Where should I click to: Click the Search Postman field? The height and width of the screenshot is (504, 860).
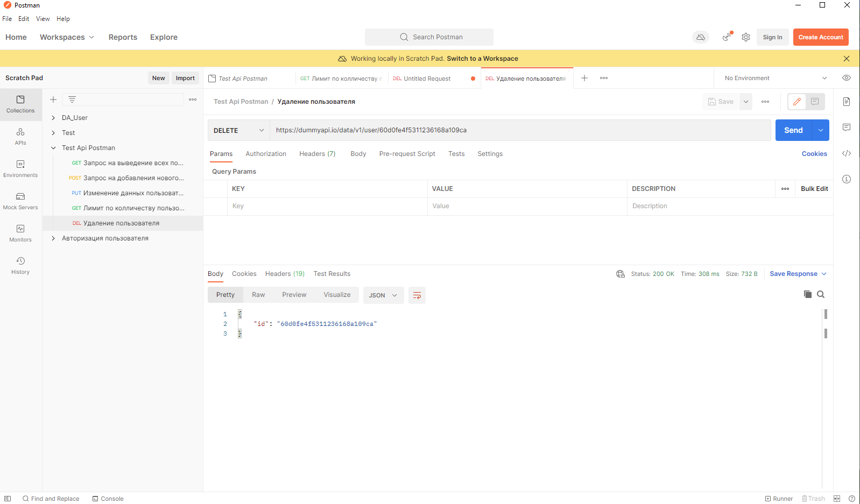tap(429, 37)
